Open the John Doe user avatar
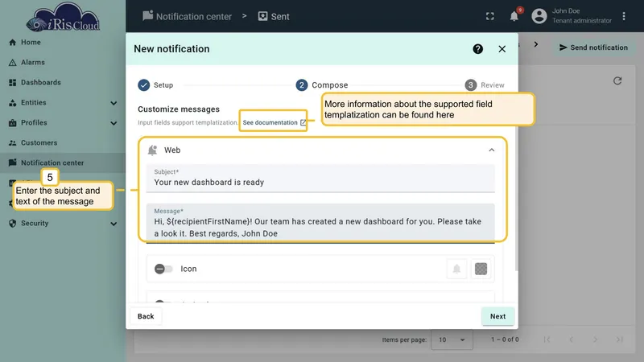Image resolution: width=644 pixels, height=362 pixels. coord(539,16)
